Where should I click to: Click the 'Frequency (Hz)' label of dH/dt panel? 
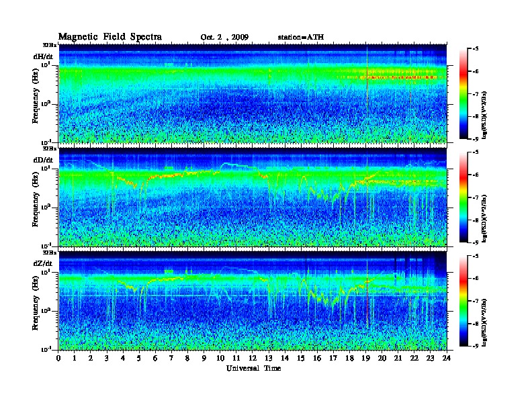pyautogui.click(x=36, y=96)
